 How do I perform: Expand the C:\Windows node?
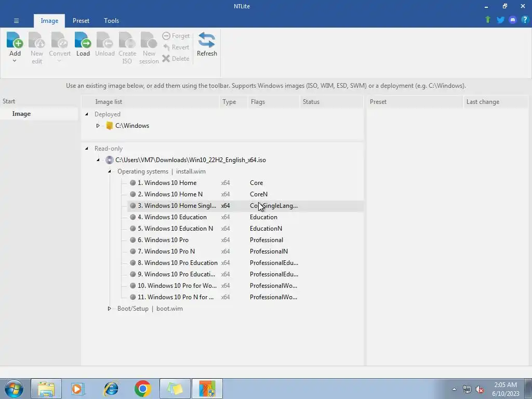[x=98, y=126]
